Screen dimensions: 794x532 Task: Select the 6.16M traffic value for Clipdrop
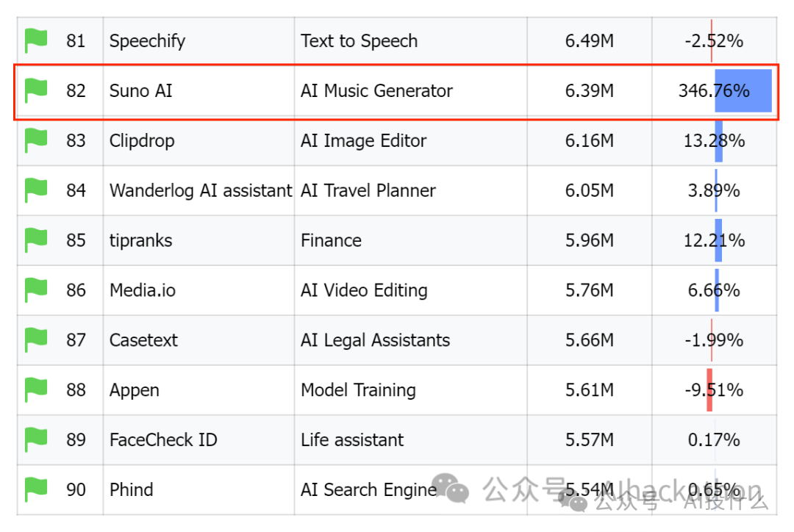click(589, 141)
